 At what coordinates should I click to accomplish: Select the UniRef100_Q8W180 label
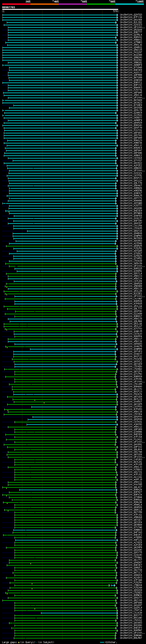pyautogui.click(x=131, y=58)
